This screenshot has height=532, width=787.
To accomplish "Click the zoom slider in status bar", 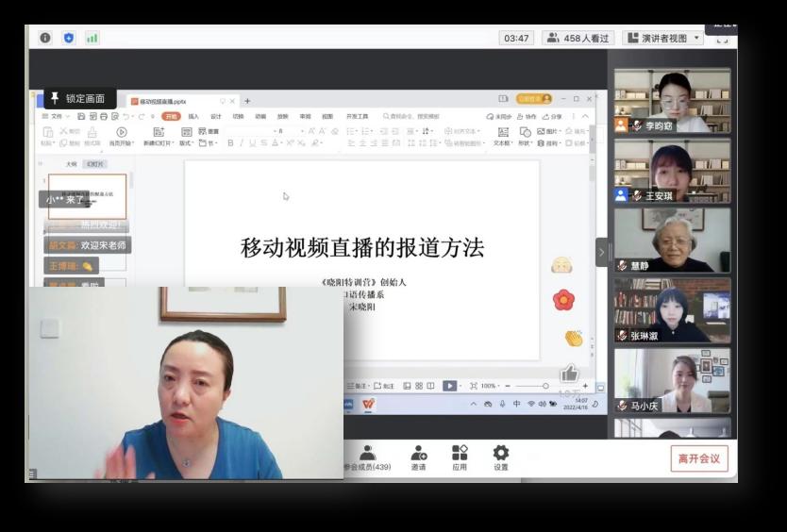I will [544, 386].
